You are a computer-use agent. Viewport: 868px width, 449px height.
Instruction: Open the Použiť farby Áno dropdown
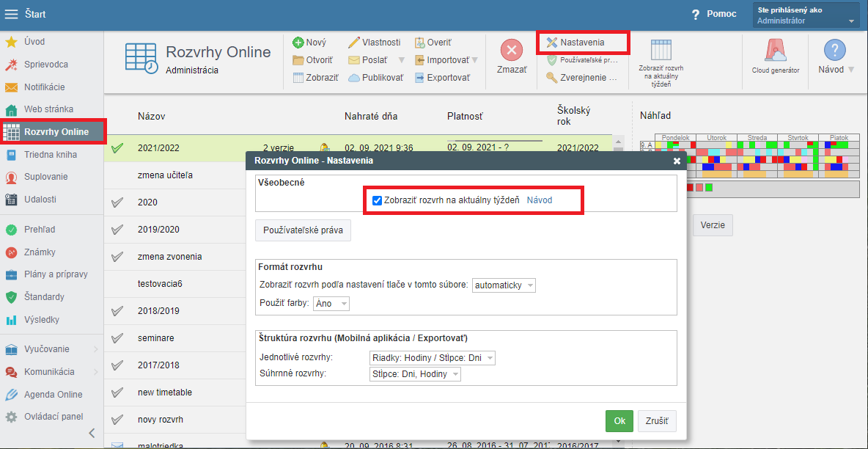click(331, 304)
